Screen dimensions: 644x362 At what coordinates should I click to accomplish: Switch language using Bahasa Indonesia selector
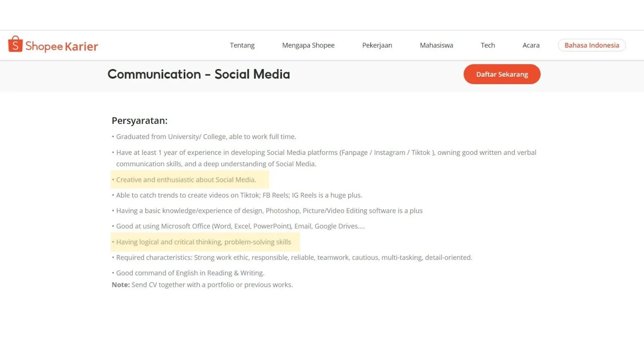(591, 45)
